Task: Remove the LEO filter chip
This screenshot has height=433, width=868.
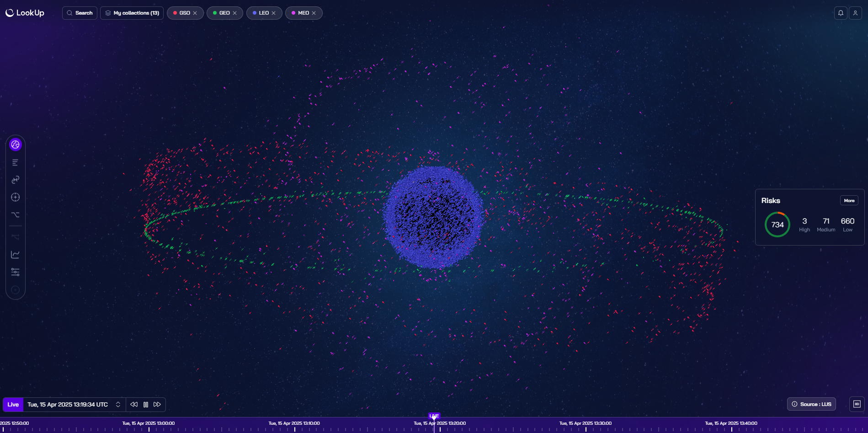Action: coord(274,13)
